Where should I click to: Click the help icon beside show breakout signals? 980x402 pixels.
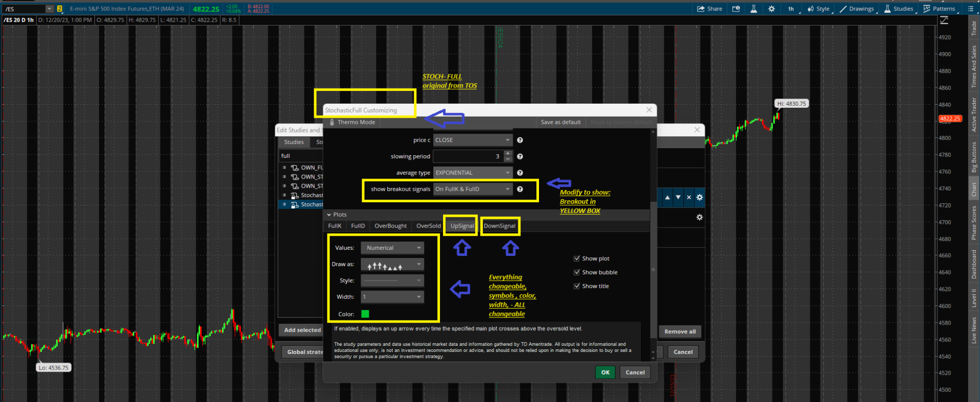(520, 189)
